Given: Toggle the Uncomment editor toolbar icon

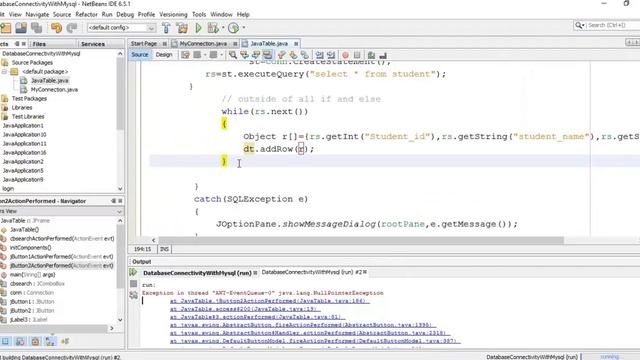Looking at the screenshot, I should [x=383, y=55].
